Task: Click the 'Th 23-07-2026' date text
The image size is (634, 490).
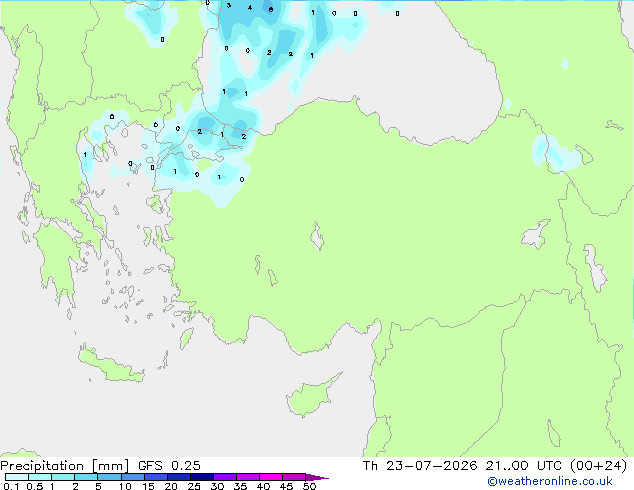Action: pos(420,466)
